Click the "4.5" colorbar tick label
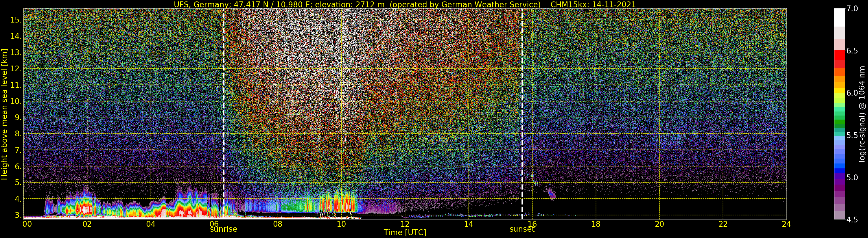The width and height of the screenshot is (868, 238). (852, 220)
